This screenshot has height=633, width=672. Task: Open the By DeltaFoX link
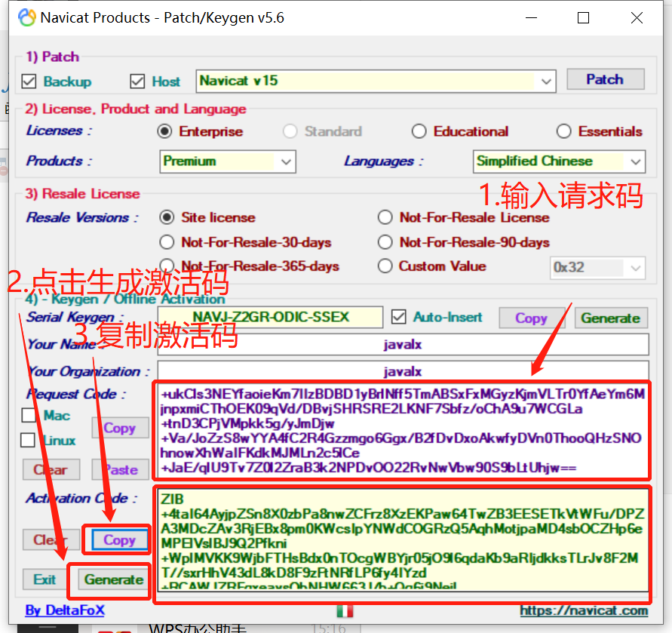click(x=65, y=610)
